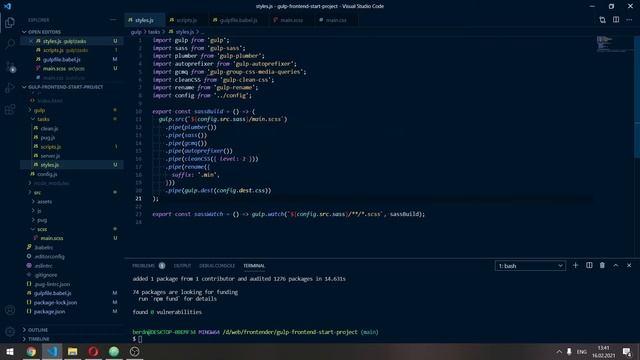Image resolution: width=640 pixels, height=360 pixels.
Task: Open the Search view in the activity bar
Action: (x=10, y=44)
